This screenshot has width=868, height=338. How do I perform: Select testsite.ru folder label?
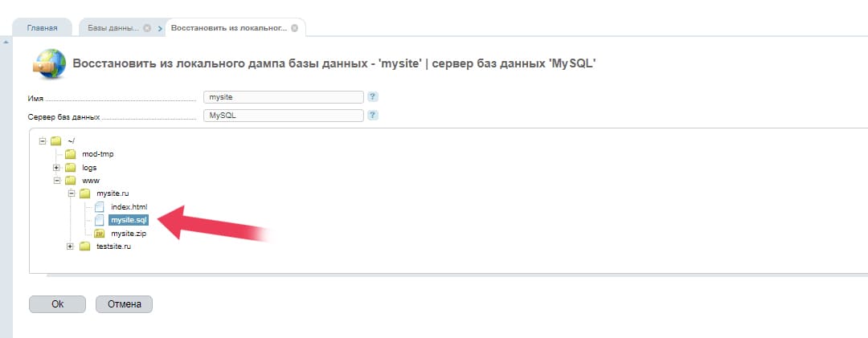click(x=113, y=246)
